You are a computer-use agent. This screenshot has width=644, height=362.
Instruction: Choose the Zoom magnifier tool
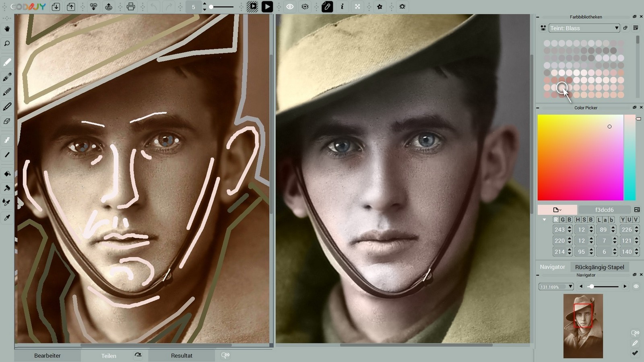click(x=7, y=43)
